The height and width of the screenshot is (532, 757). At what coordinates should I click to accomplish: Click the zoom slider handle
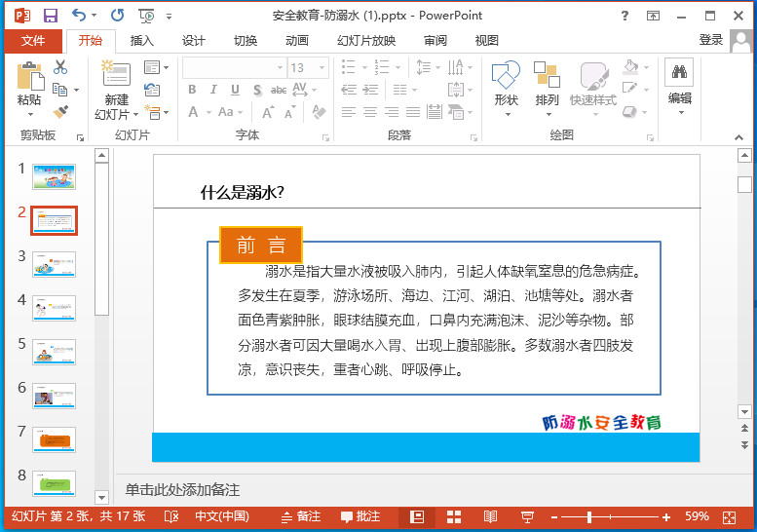(588, 516)
